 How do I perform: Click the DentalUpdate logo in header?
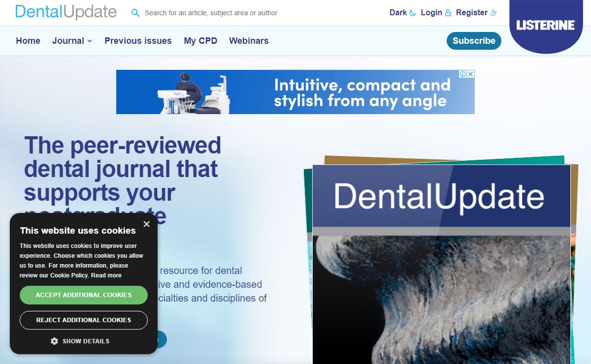pyautogui.click(x=66, y=12)
